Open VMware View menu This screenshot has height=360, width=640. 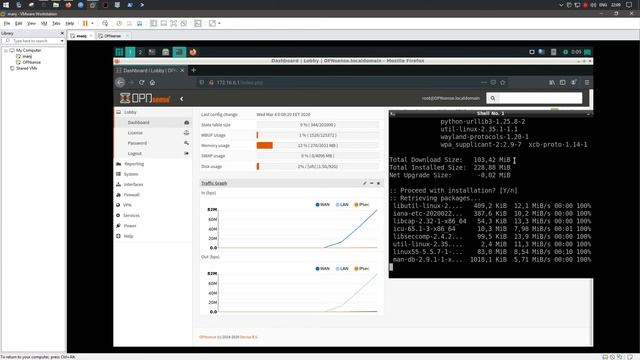(31, 24)
